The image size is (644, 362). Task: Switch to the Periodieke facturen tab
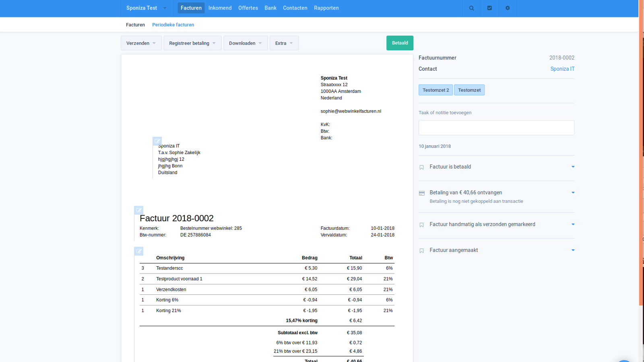(x=173, y=25)
